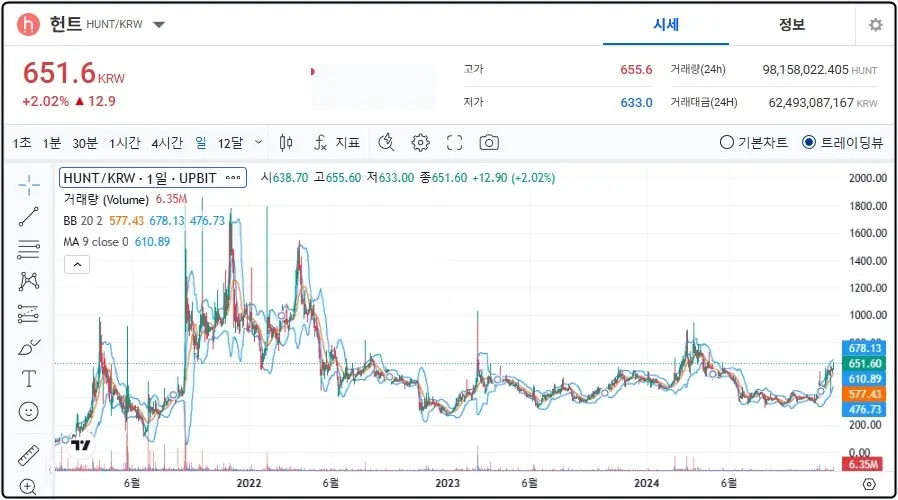Select the ruler measure tool
This screenshot has width=898, height=500.
point(29,455)
